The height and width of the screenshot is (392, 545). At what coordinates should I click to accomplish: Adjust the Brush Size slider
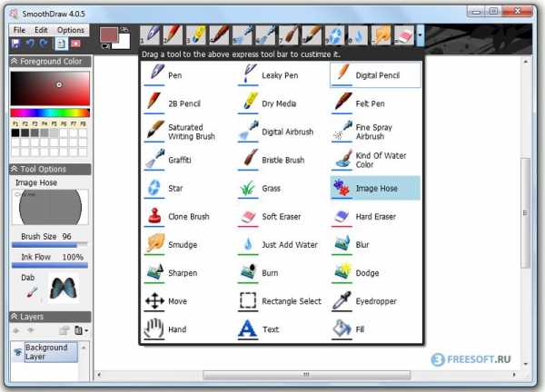tap(50, 245)
